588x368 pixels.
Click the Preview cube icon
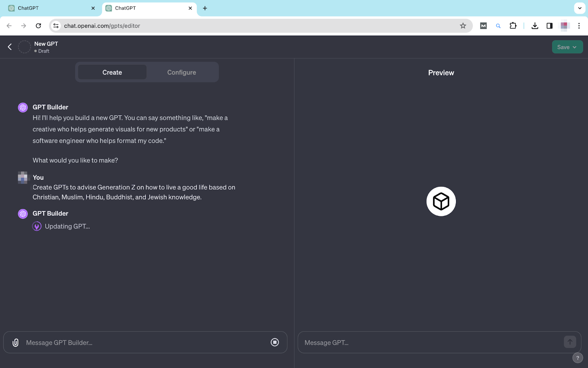(x=441, y=201)
